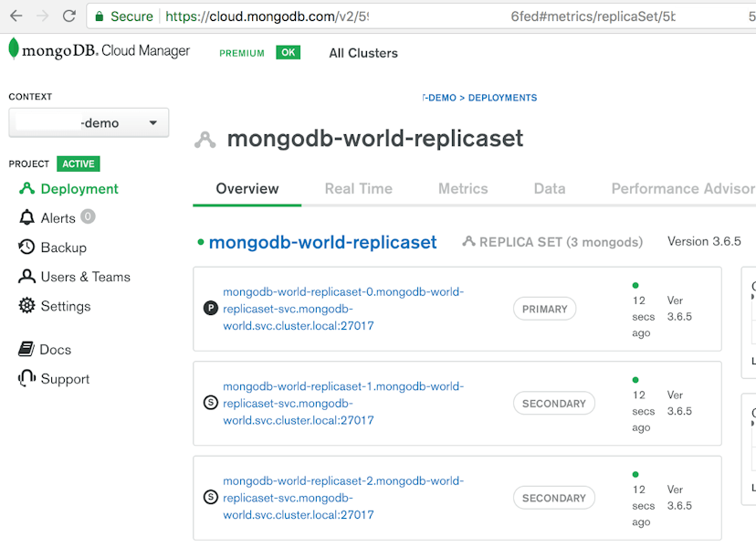Click the -DEMO breadcrumb link
756x548 pixels.
pyautogui.click(x=439, y=98)
